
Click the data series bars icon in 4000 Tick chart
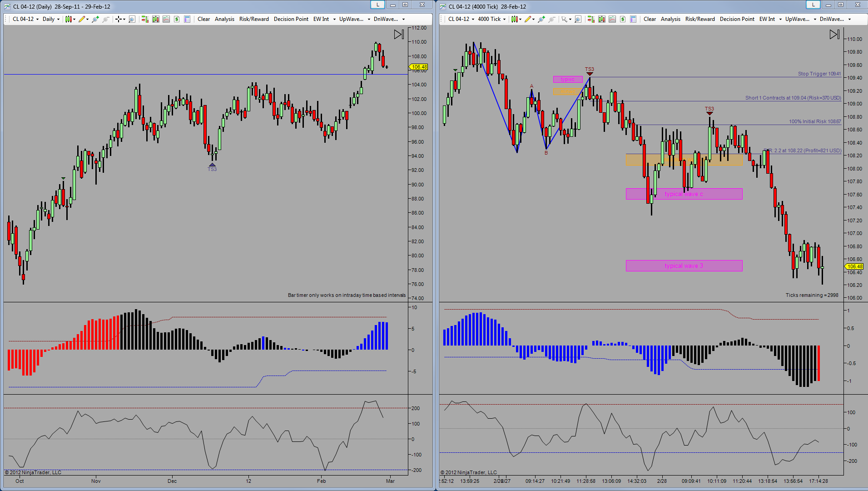click(602, 19)
